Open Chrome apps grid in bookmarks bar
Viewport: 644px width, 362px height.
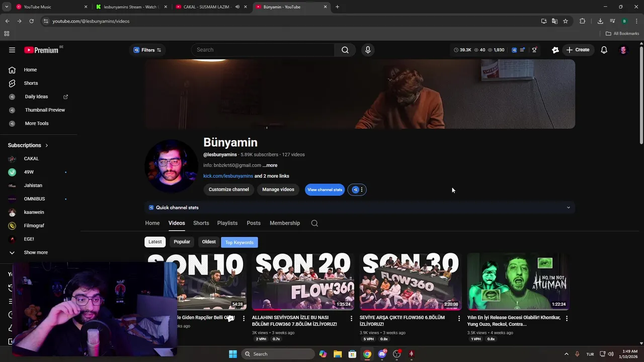tap(7, 34)
